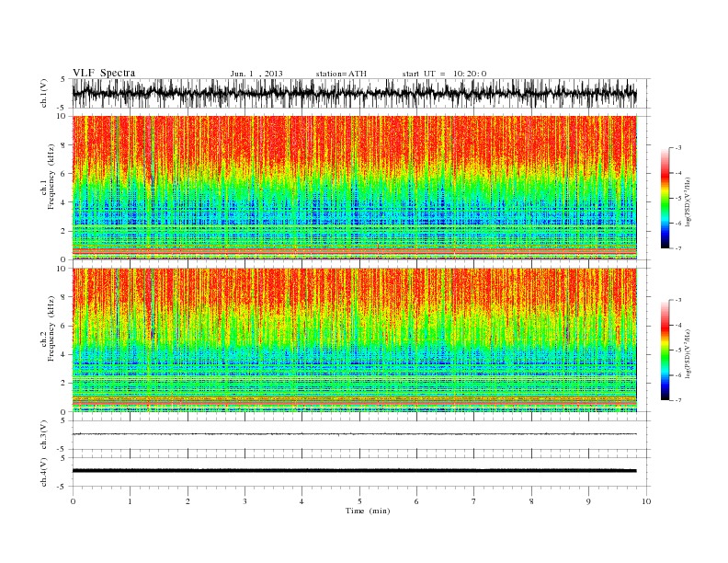The image size is (728, 563).
Task: Click the "2" tick label on the time axis
Action: [x=188, y=501]
